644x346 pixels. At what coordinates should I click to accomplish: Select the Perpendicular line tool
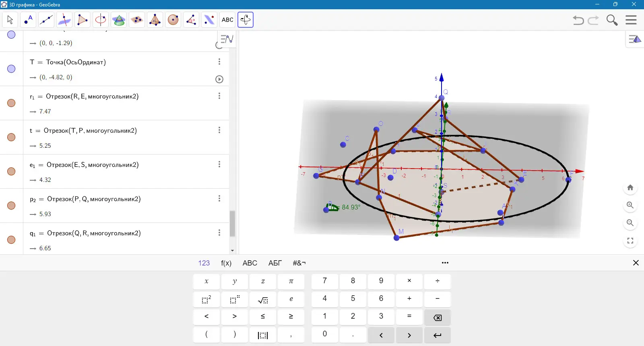64,20
